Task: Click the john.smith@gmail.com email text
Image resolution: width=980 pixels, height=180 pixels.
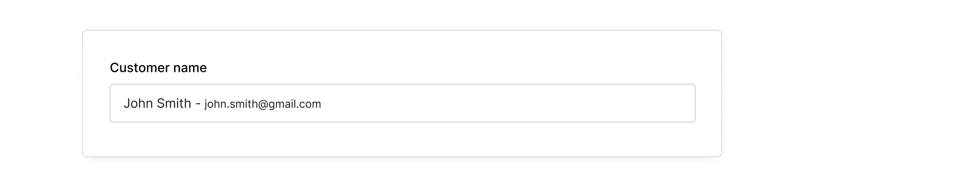Action: pyautogui.click(x=263, y=104)
